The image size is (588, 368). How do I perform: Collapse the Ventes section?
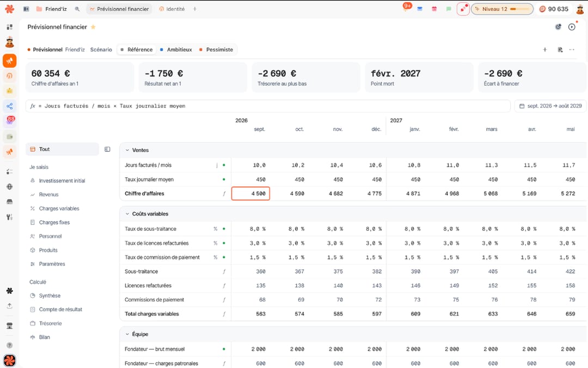(127, 150)
